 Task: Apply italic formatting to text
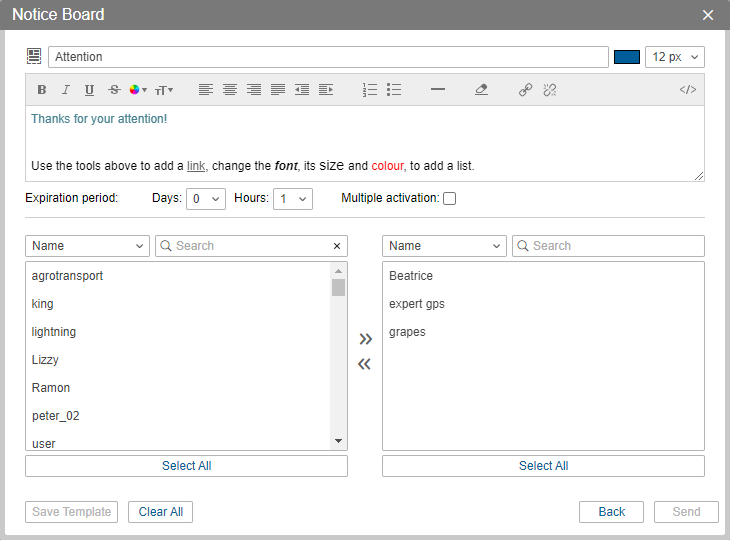click(66, 90)
